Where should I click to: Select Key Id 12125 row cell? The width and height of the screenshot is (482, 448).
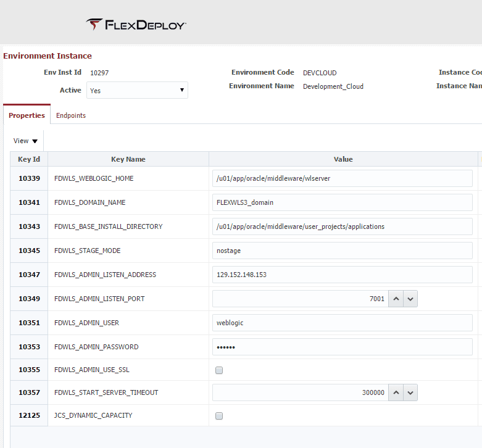click(29, 415)
